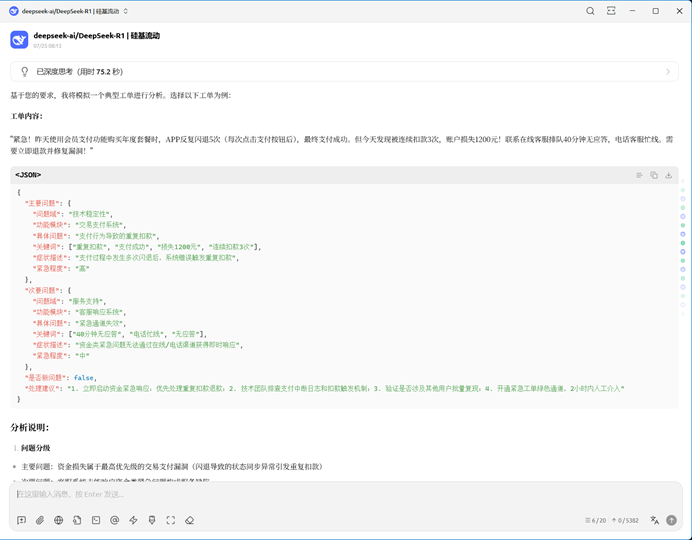This screenshot has height=540, width=692.
Task: Click the narrow mode icon beside search
Action: 611,11
